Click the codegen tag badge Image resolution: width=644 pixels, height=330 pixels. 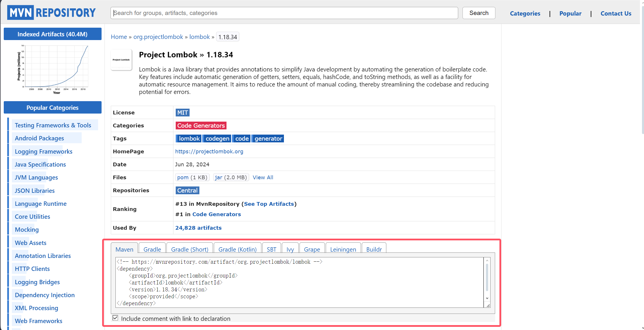[217, 139]
